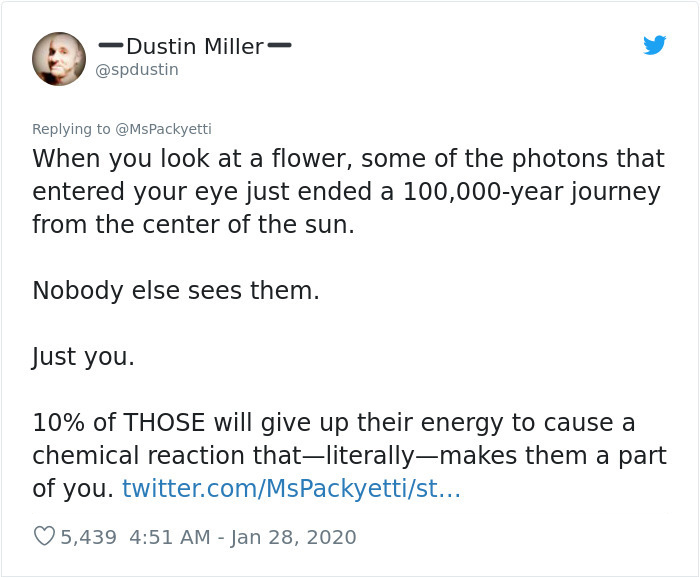Click the Dustin Miller display name
Image resolution: width=700 pixels, height=578 pixels.
(x=195, y=46)
